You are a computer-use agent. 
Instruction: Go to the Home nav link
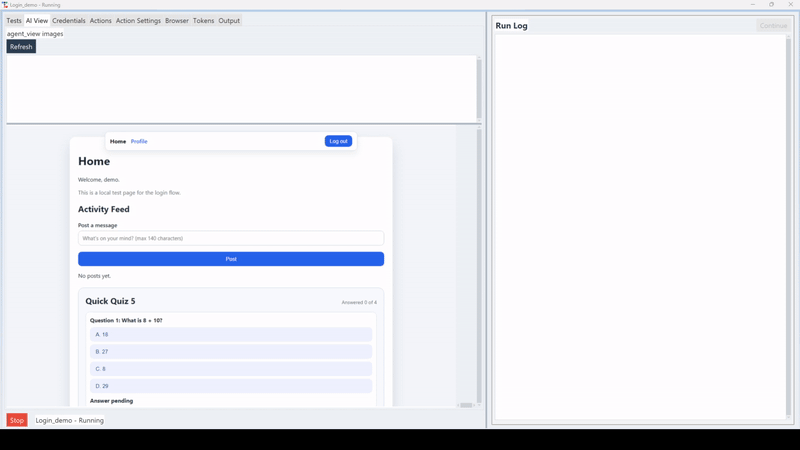[118, 141]
